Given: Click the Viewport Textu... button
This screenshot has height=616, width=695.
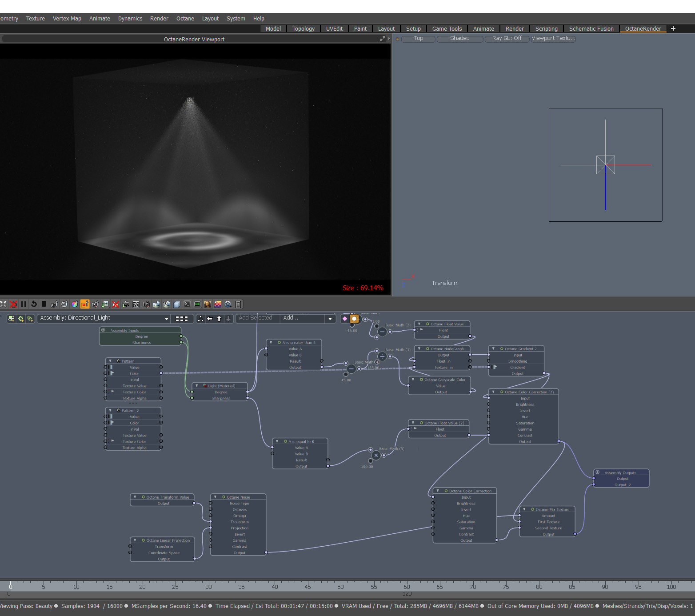Looking at the screenshot, I should coord(553,38).
